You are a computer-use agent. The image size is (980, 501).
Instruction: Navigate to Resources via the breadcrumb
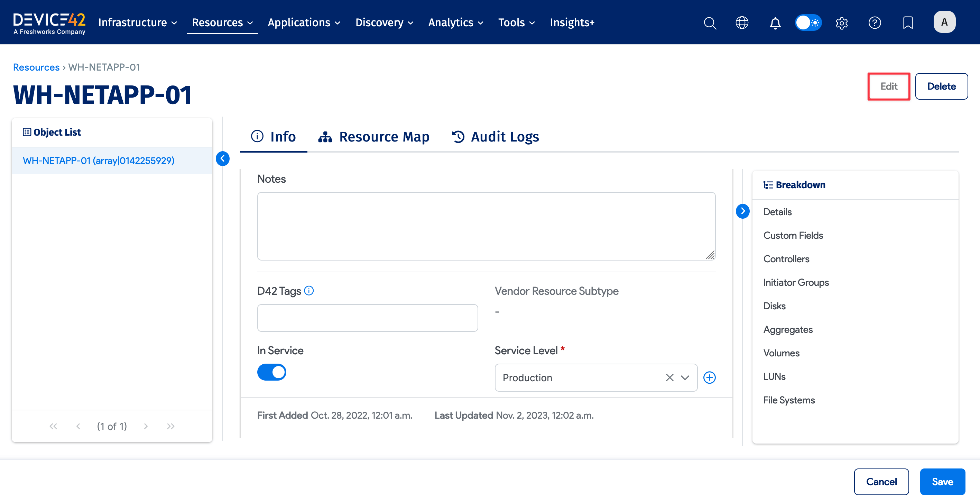point(36,67)
